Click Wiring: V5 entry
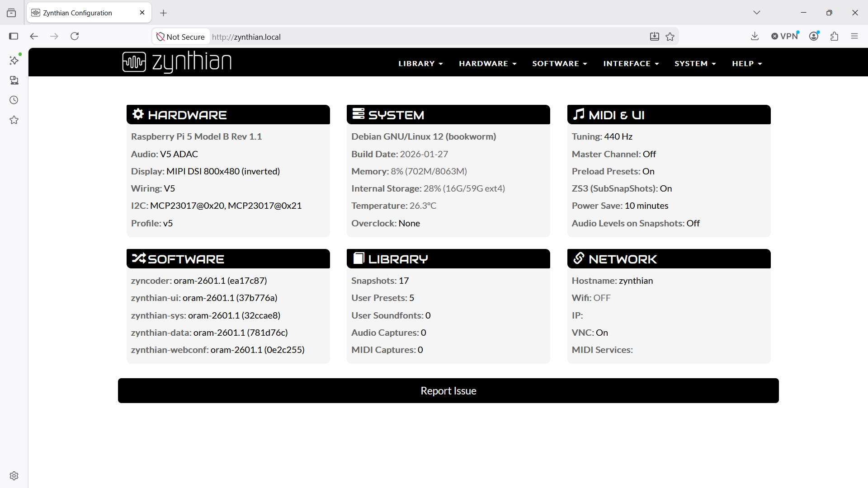Screen dimensions: 868x488 (153, 188)
